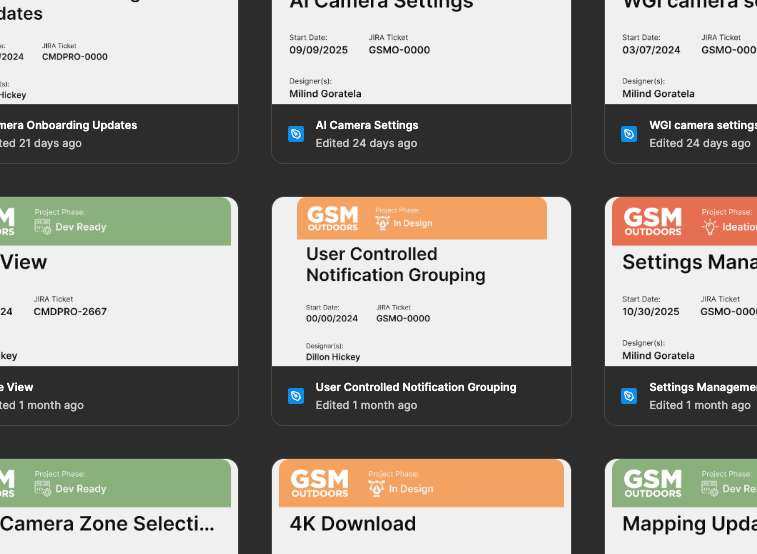
Task: Click 'In Design' label on Notification Grouping card
Action: pos(413,223)
